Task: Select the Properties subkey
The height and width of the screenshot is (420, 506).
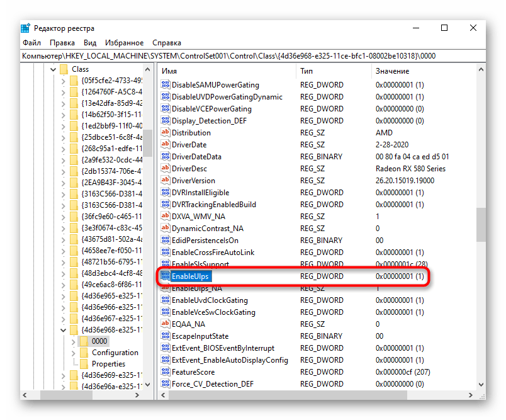Action: pyautogui.click(x=108, y=364)
